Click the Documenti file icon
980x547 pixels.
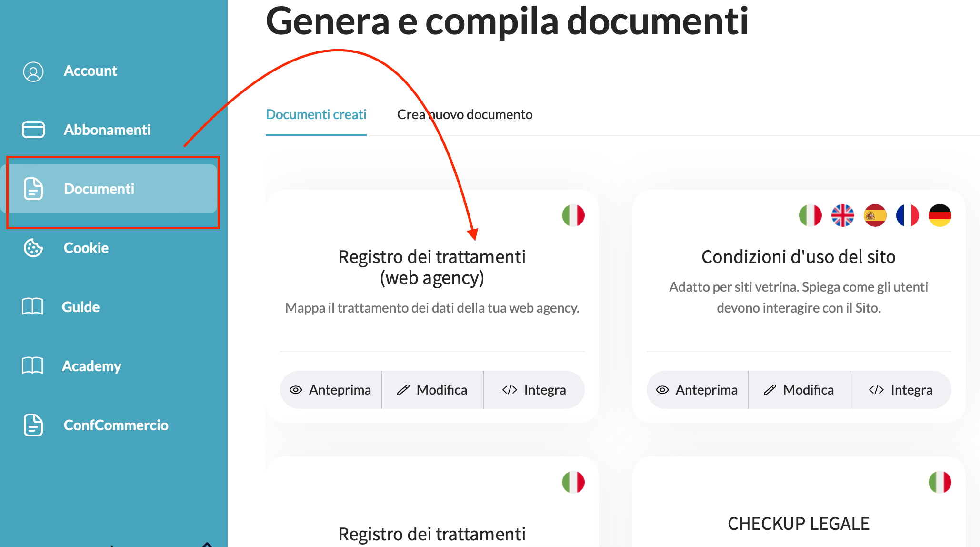pyautogui.click(x=33, y=189)
